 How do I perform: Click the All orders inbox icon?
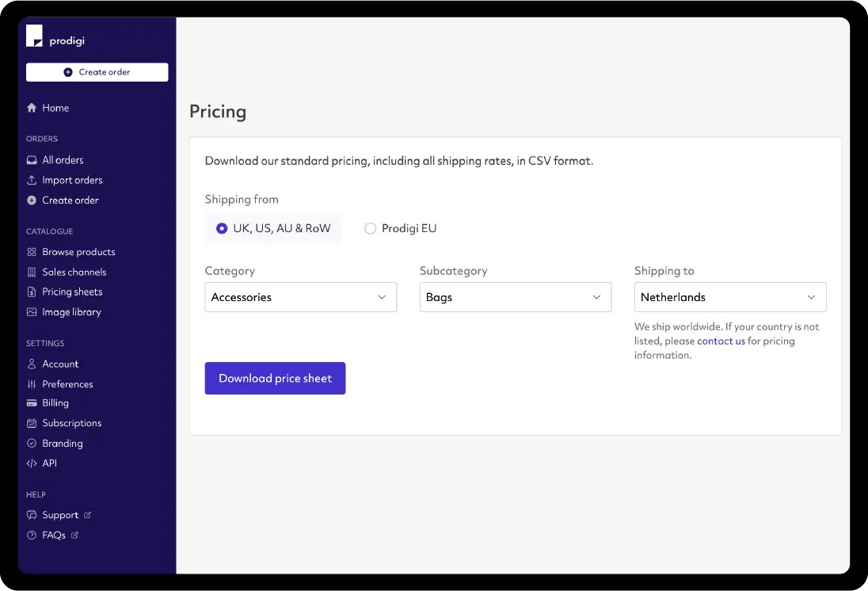32,160
